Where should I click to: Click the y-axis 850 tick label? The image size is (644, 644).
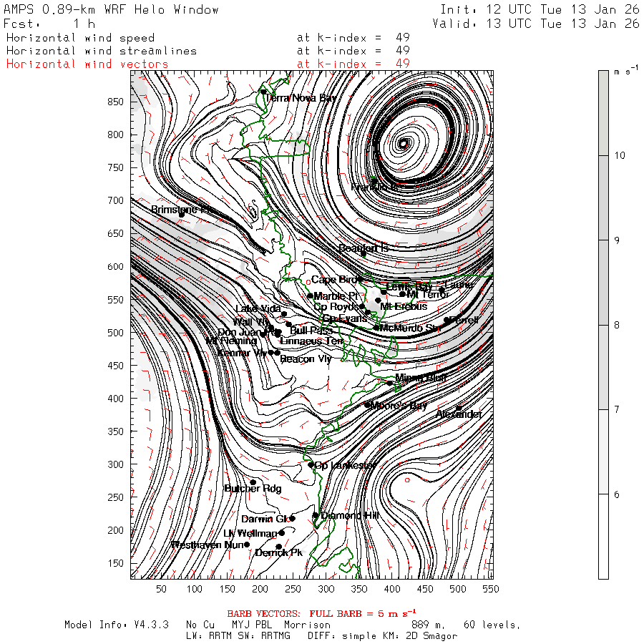115,102
